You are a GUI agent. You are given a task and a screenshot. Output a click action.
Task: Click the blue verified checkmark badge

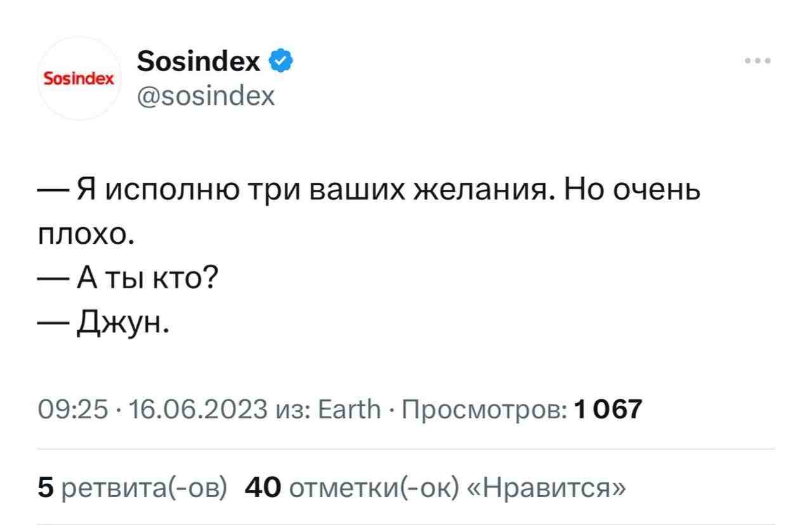click(x=282, y=62)
